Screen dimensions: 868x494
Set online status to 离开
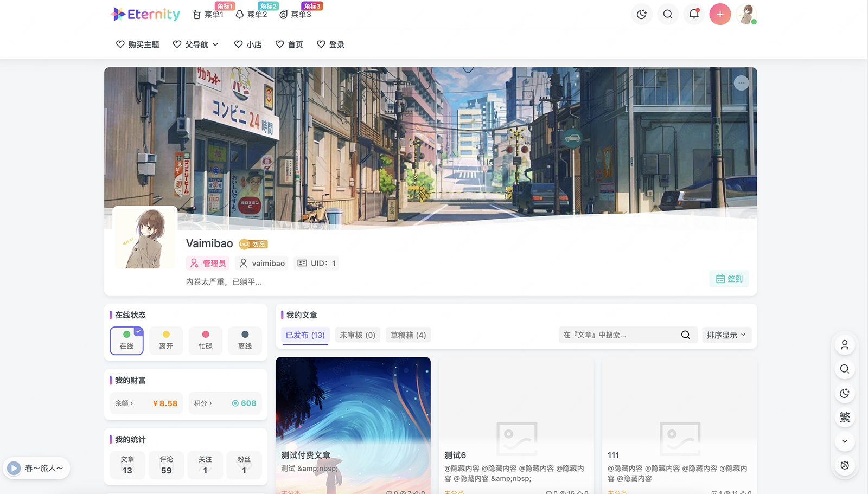coord(166,340)
